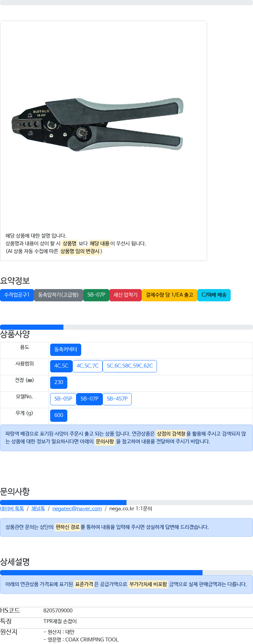Open the 채널톡 chat link
Screen dimensions: 253x644
[38, 509]
